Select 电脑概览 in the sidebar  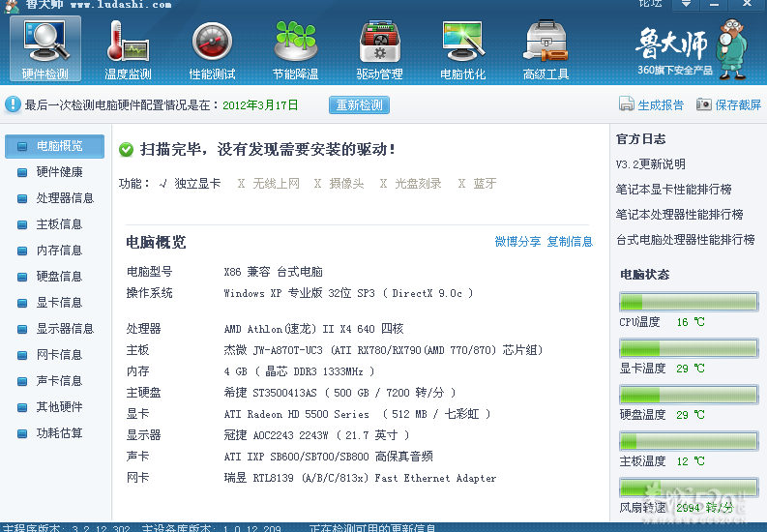coord(55,146)
